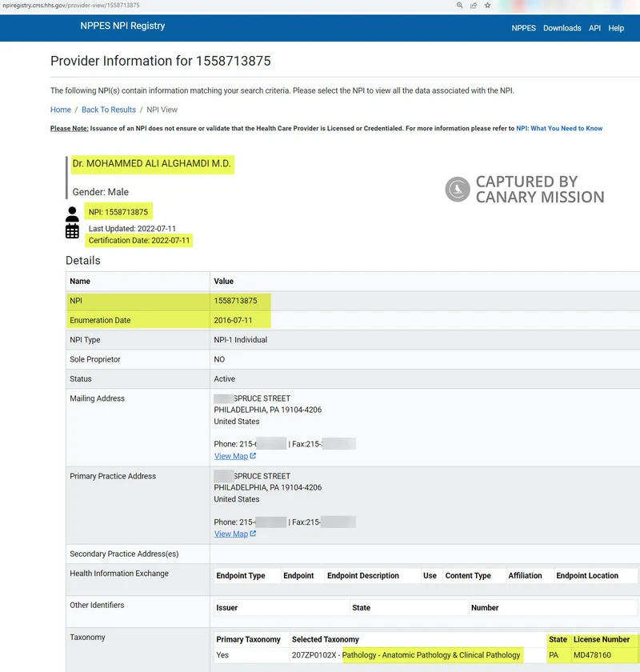This screenshot has height=672, width=640.
Task: Click the calendar icon near Last Updated
Action: [x=72, y=232]
